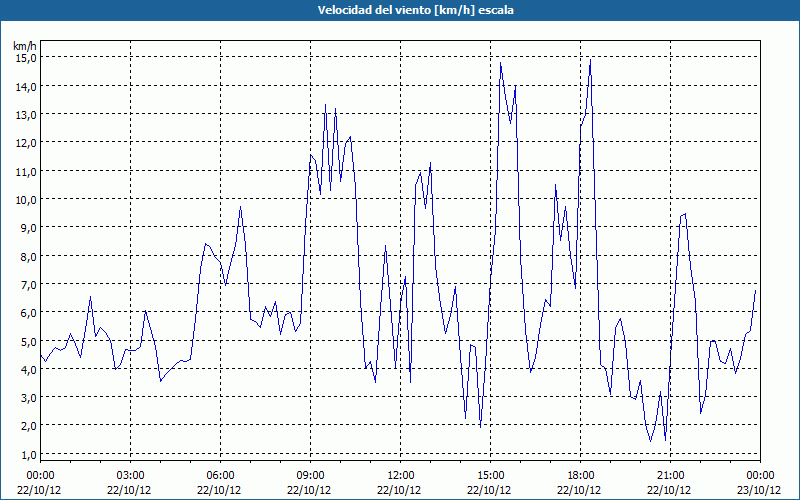The image size is (800, 500).
Task: Select the "21:00" time axis label
Action: click(670, 476)
